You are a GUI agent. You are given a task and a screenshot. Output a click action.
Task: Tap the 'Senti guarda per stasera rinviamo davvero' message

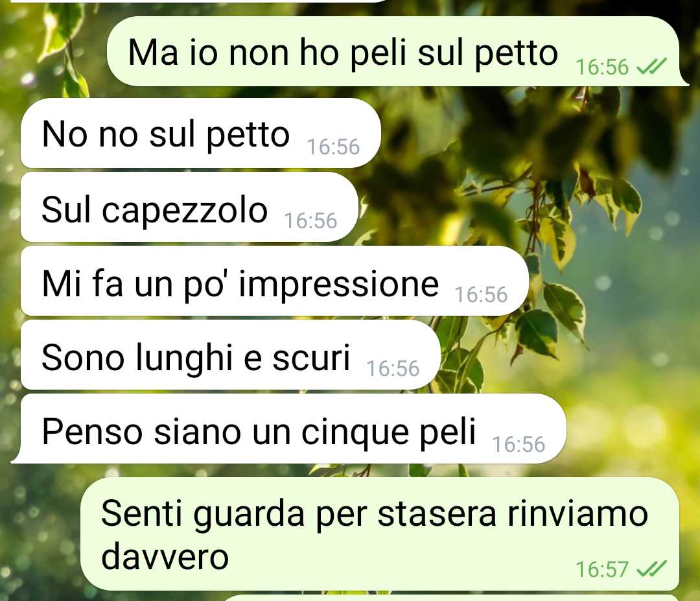(380, 534)
